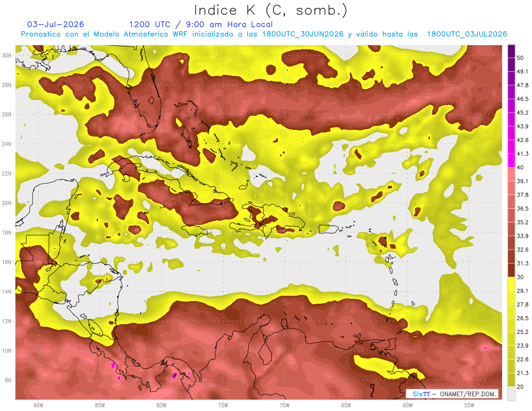Click the 26N latitude label

point(6,114)
